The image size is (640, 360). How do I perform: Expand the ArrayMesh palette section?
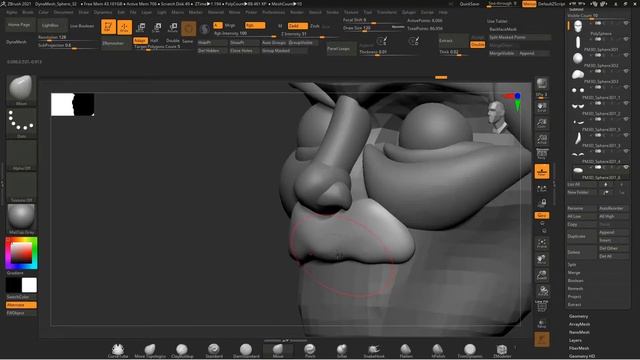[x=579, y=324]
